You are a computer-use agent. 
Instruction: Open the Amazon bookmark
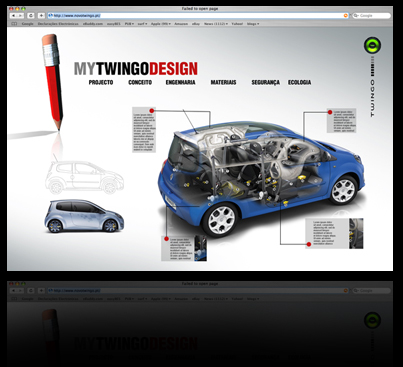(x=181, y=24)
